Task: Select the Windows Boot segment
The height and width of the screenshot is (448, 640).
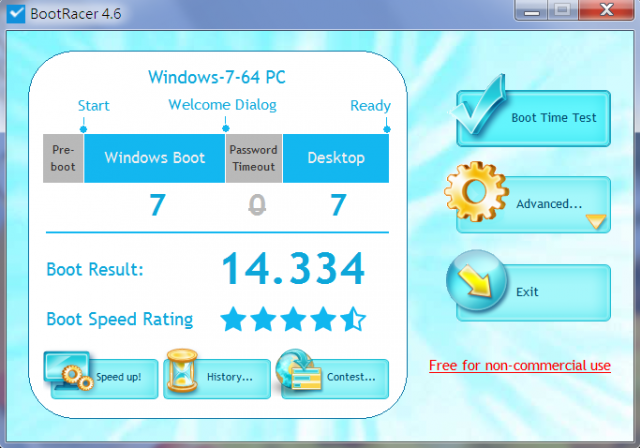Action: (155, 158)
